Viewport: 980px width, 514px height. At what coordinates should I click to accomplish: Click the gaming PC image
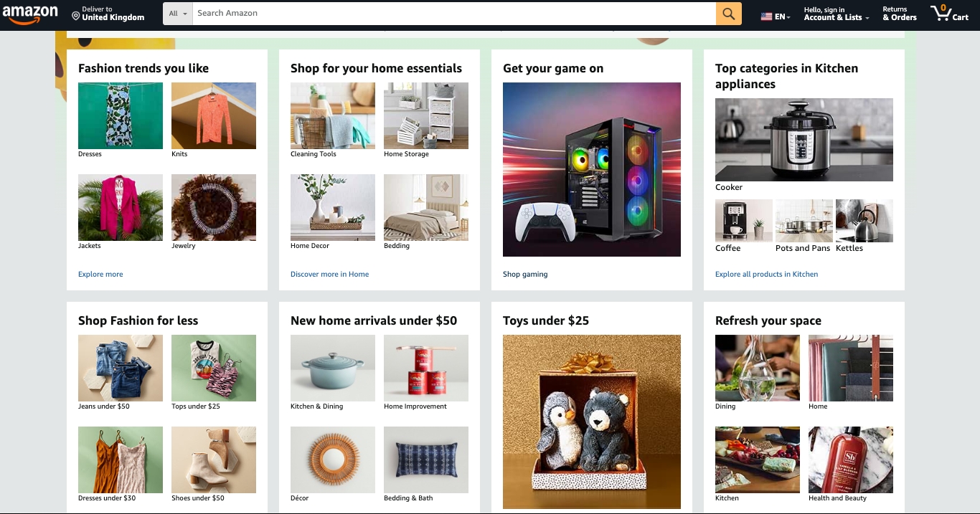point(592,169)
